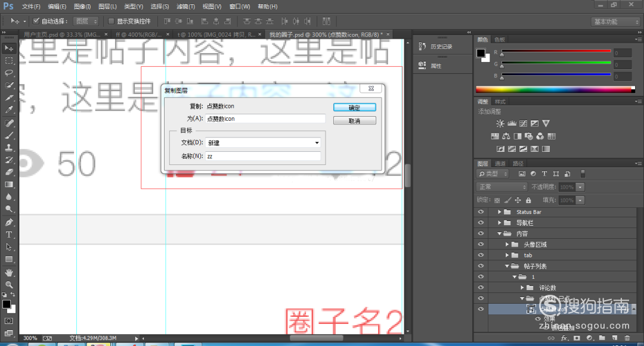This screenshot has width=644, height=346.
Task: Select the Rectangle shape tool
Action: [8, 260]
